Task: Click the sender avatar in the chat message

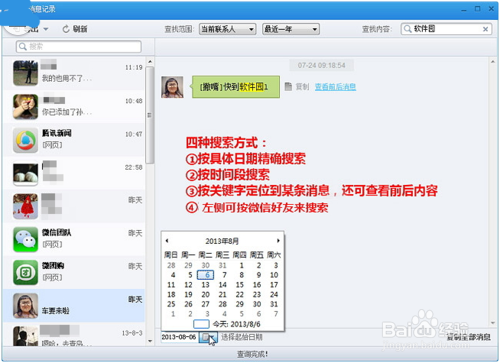Action: click(172, 87)
